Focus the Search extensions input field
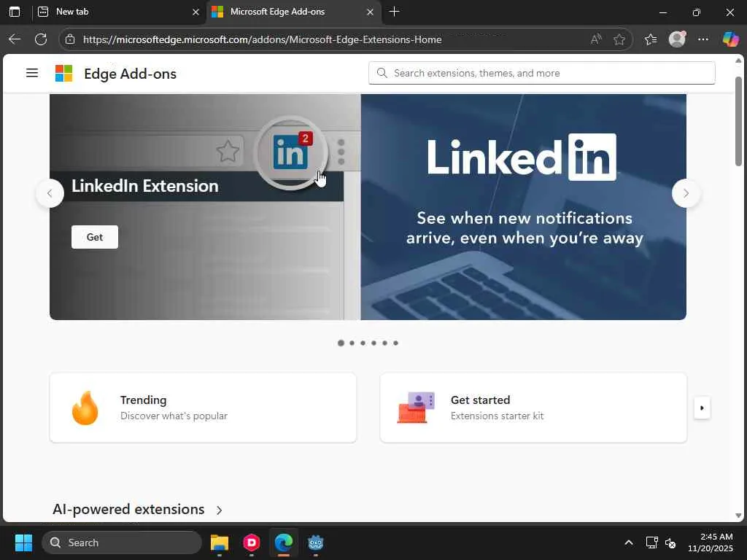 point(542,73)
